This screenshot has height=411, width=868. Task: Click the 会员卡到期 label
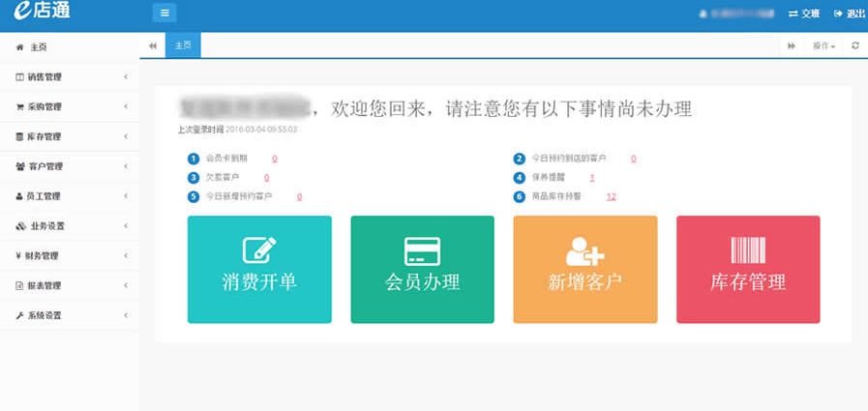pyautogui.click(x=226, y=159)
